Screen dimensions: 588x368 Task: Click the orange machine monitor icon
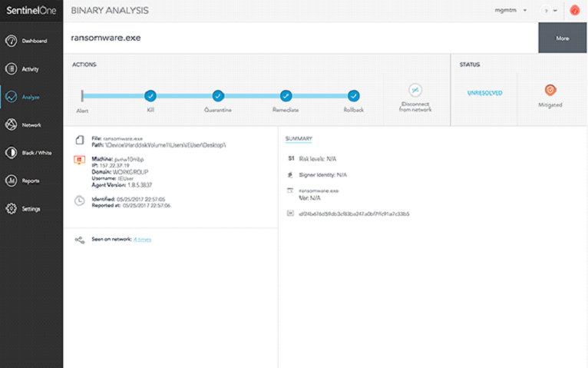pyautogui.click(x=79, y=160)
